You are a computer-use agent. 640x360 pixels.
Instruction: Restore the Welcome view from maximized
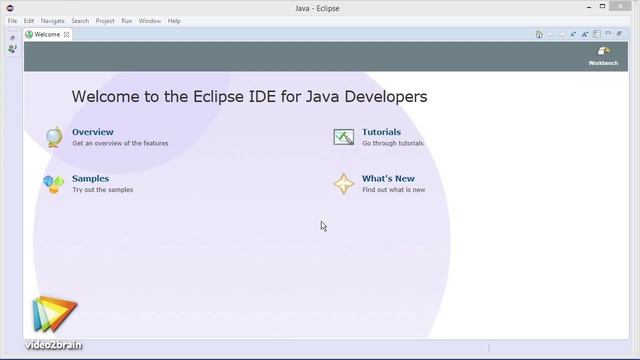coord(619,33)
